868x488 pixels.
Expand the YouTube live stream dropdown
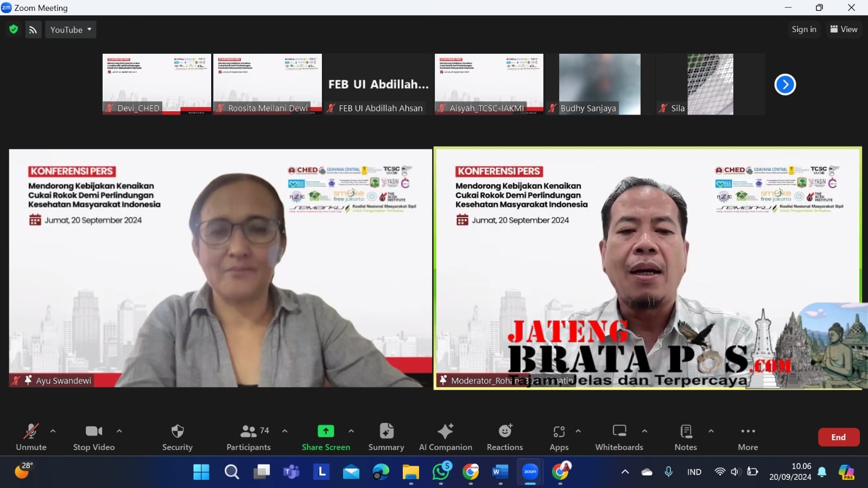tap(71, 30)
